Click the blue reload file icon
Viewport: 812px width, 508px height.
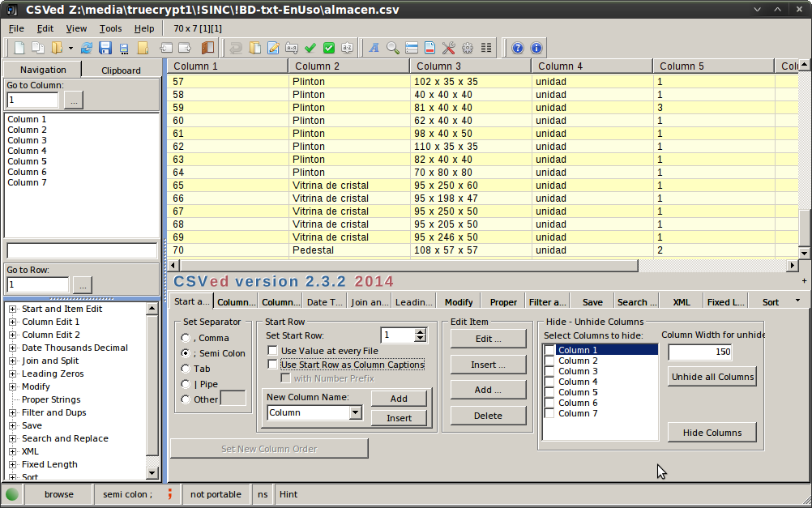pos(87,48)
